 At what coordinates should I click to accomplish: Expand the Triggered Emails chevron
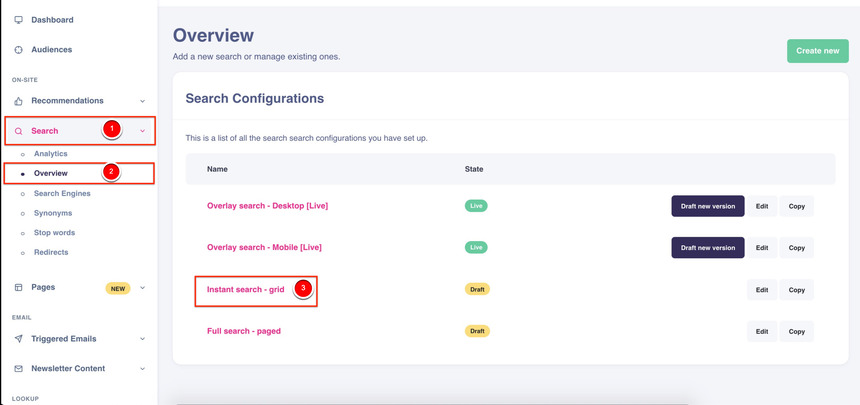(x=142, y=339)
